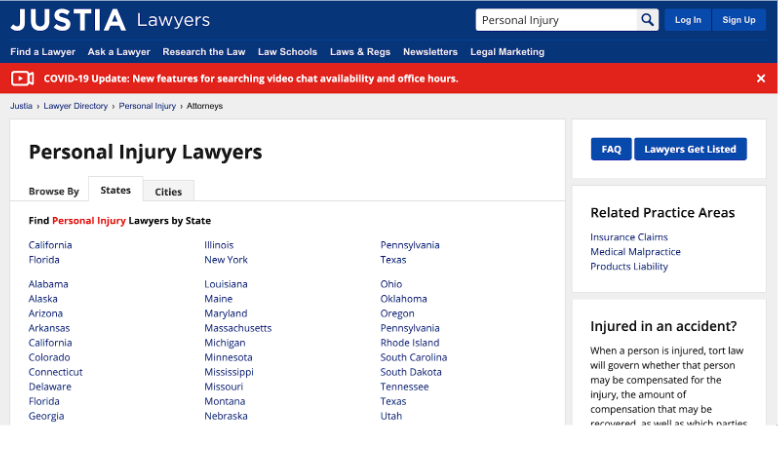Open Insurance Claims practice area

(x=629, y=237)
